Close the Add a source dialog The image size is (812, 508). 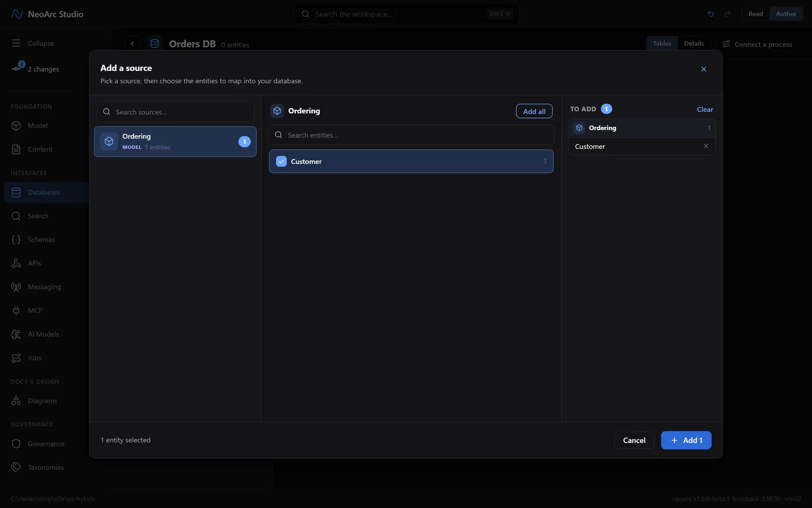703,69
